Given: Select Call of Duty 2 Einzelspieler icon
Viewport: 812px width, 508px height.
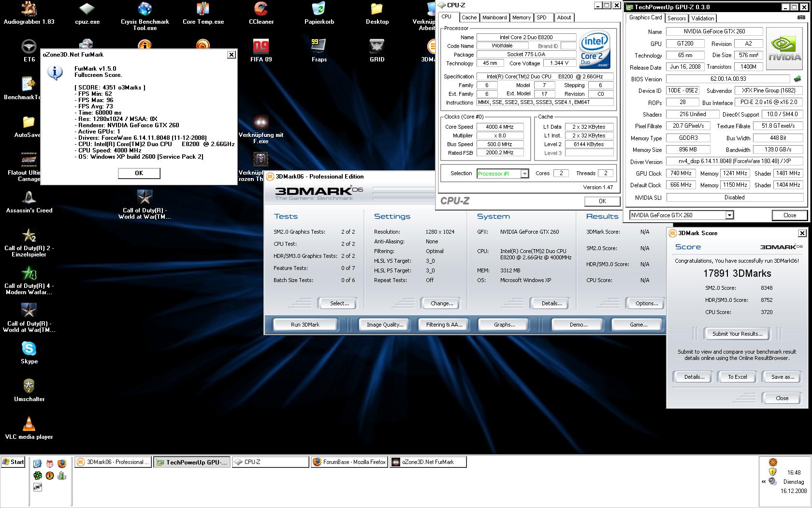Looking at the screenshot, I should tap(29, 242).
